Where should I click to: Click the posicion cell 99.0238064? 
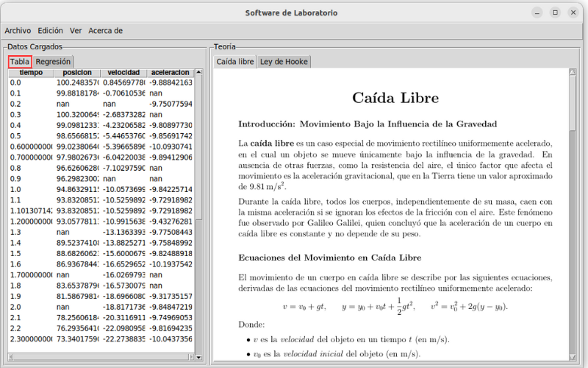click(77, 146)
